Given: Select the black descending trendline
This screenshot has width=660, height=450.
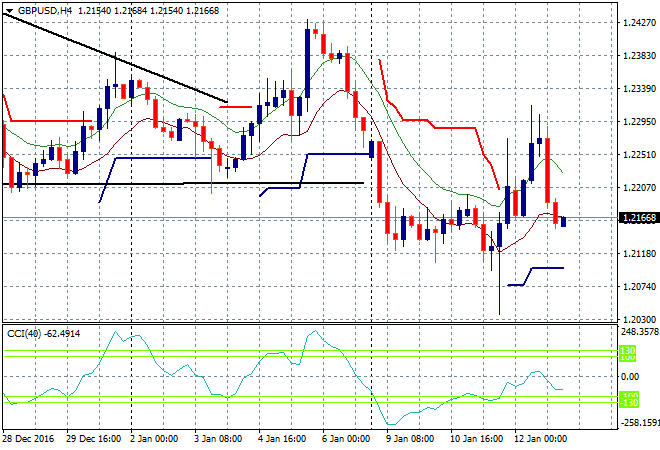Looking at the screenshot, I should (x=115, y=58).
